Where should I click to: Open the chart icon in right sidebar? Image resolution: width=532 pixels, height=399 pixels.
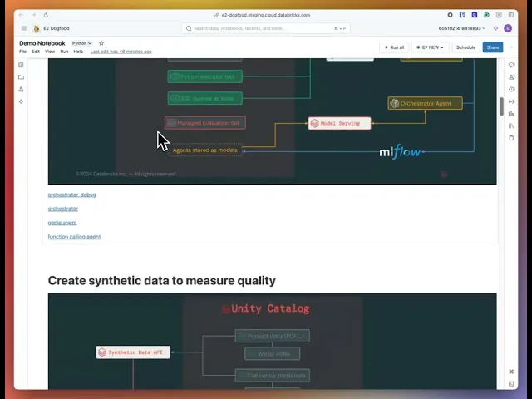511,114
